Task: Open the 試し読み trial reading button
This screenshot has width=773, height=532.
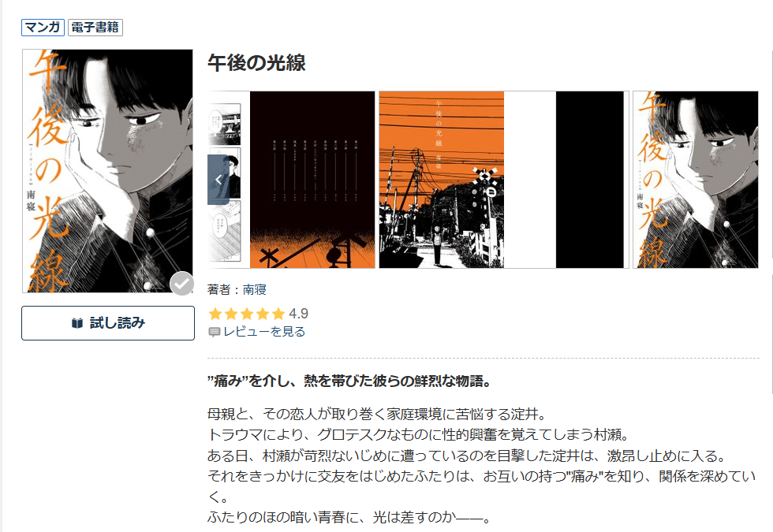Action: [108, 323]
